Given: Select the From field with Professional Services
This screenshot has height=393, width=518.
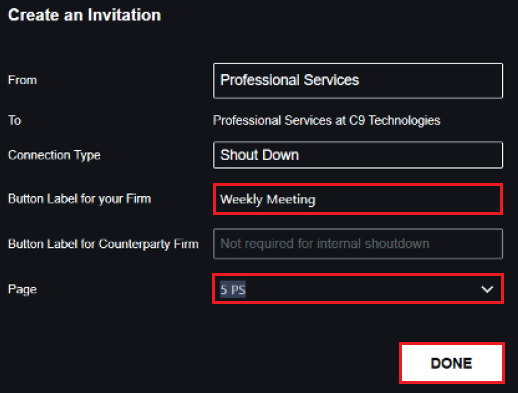Looking at the screenshot, I should tap(358, 81).
